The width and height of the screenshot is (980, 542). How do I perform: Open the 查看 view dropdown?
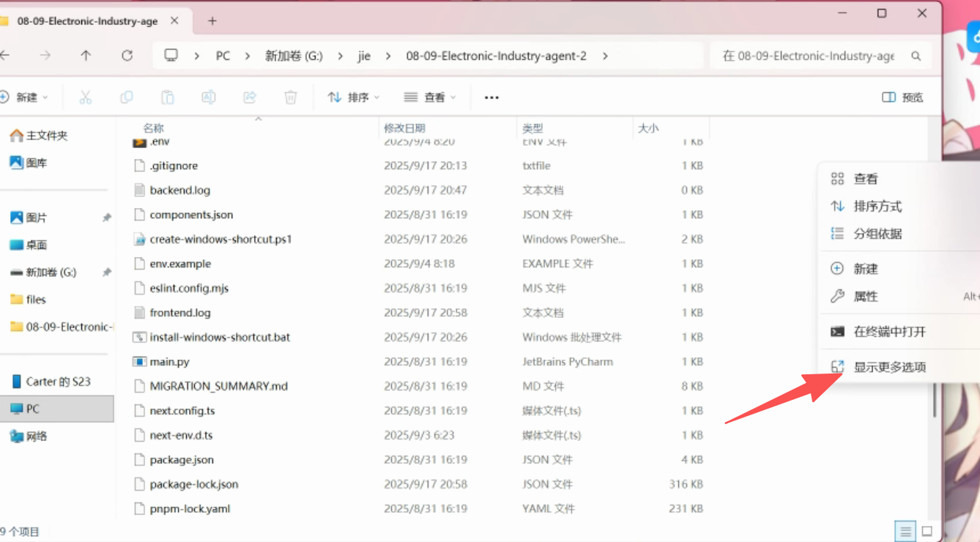[430, 97]
